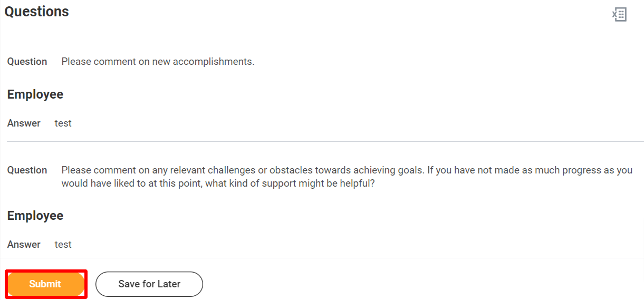This screenshot has height=300, width=644.
Task: Click the second Question label
Action: point(27,170)
